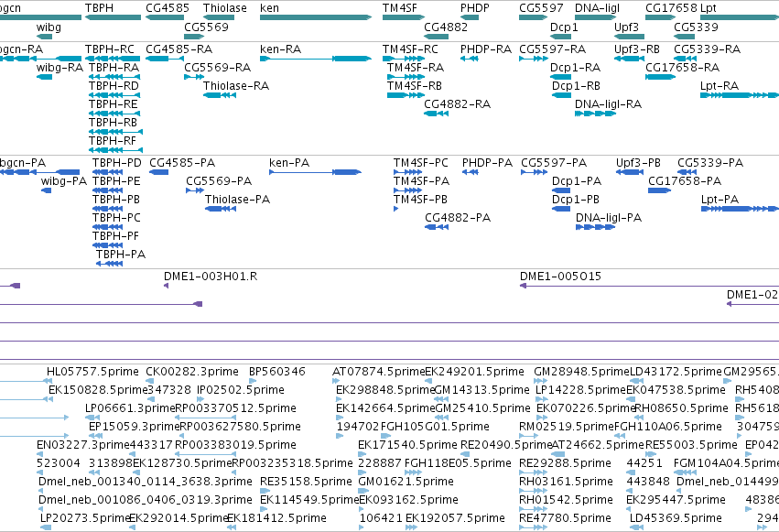Select transcript Lpt-RA
The height and width of the screenshot is (532, 779).
click(x=740, y=95)
